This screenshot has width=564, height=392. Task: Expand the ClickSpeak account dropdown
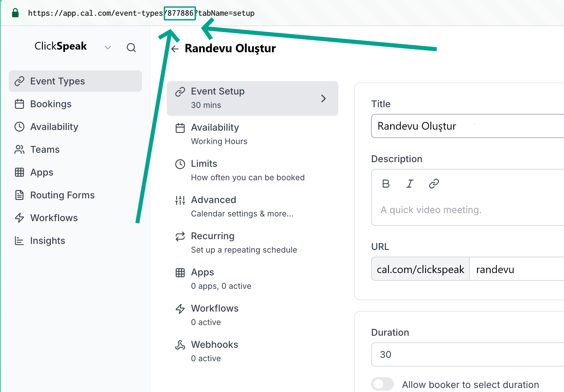pos(108,48)
